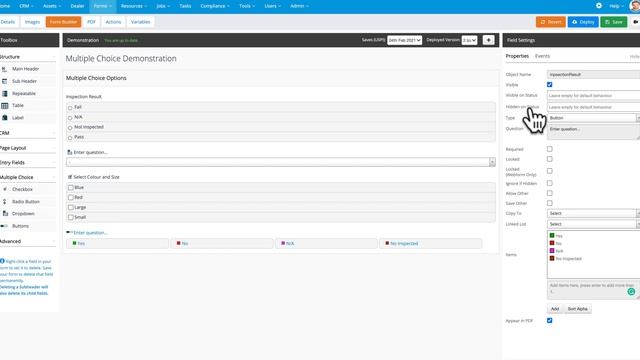Select the Pass radio option
640x360 pixels.
click(x=70, y=138)
